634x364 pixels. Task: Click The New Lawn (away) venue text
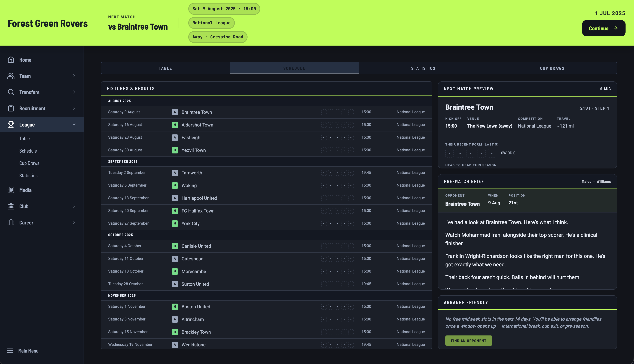(x=490, y=126)
